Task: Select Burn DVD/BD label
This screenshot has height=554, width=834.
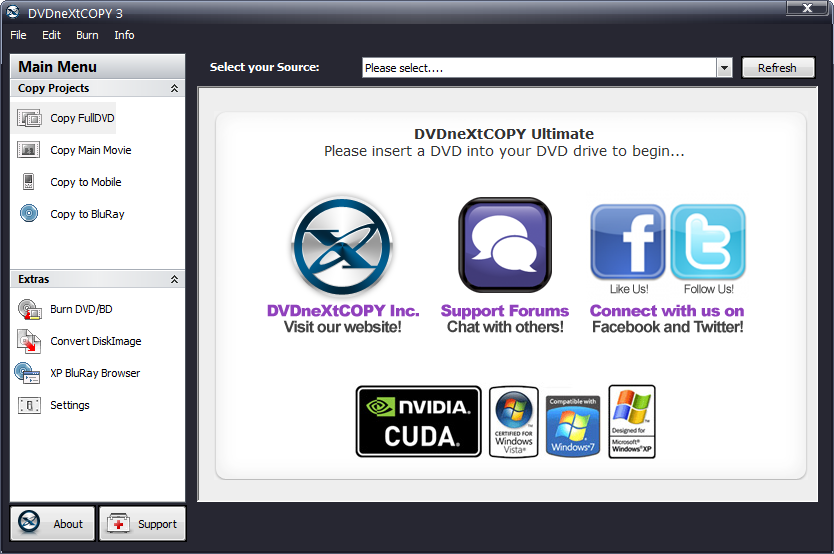Action: point(81,309)
